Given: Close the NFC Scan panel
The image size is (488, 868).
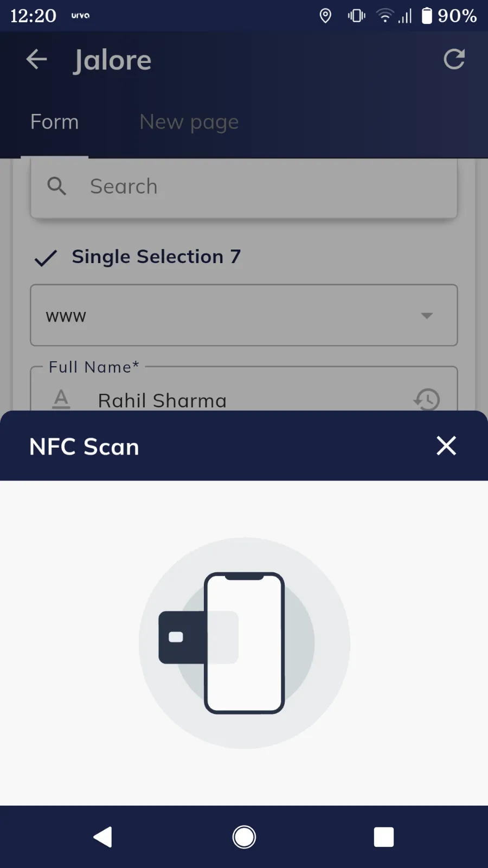Looking at the screenshot, I should pyautogui.click(x=446, y=446).
